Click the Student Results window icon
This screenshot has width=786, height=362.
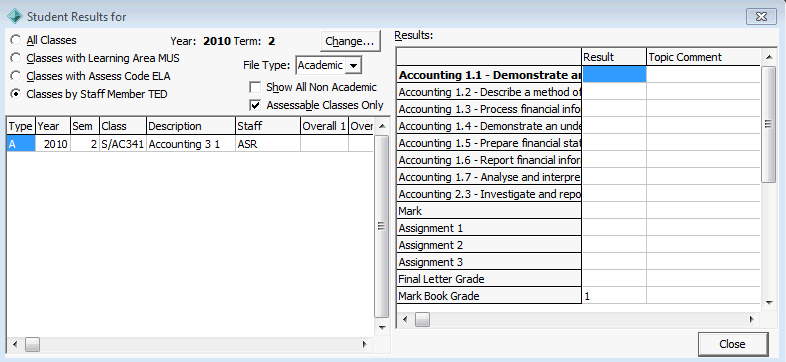[x=15, y=17]
